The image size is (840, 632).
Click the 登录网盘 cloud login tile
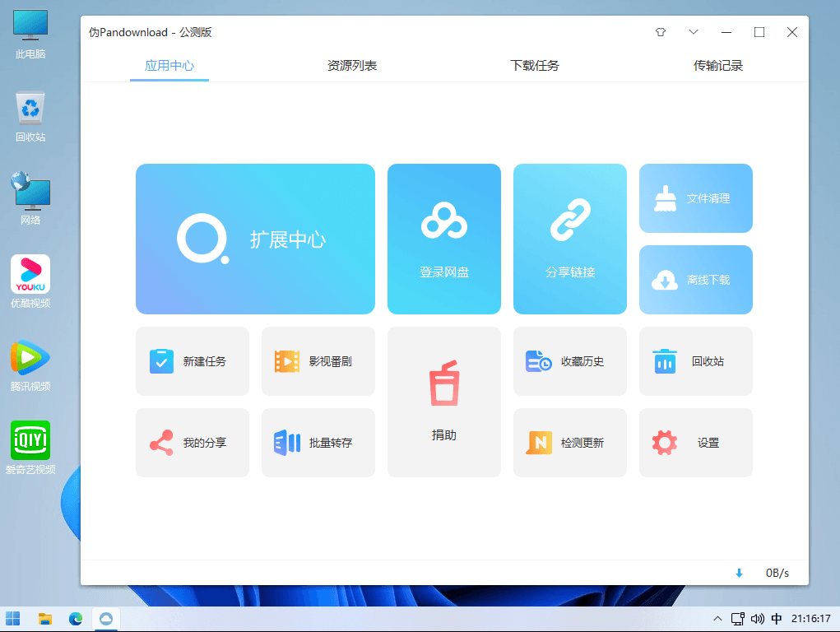click(444, 239)
